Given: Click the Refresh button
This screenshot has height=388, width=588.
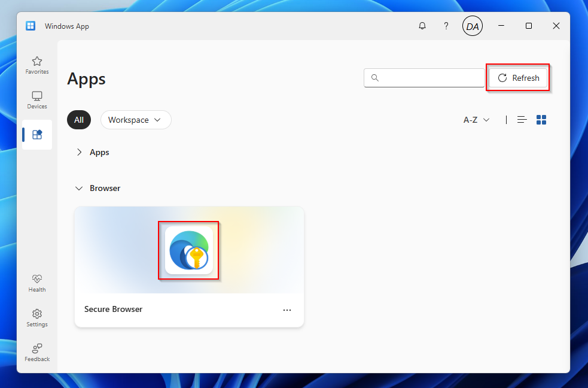Looking at the screenshot, I should [518, 78].
